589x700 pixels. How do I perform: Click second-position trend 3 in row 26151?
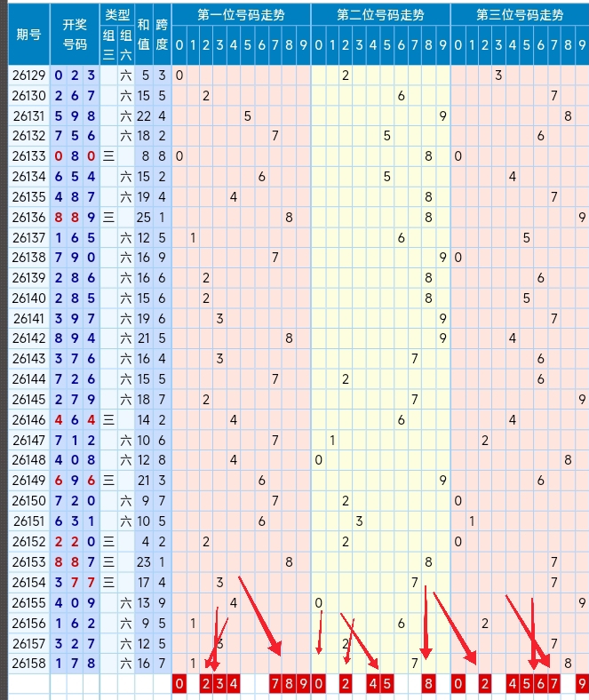pyautogui.click(x=359, y=521)
